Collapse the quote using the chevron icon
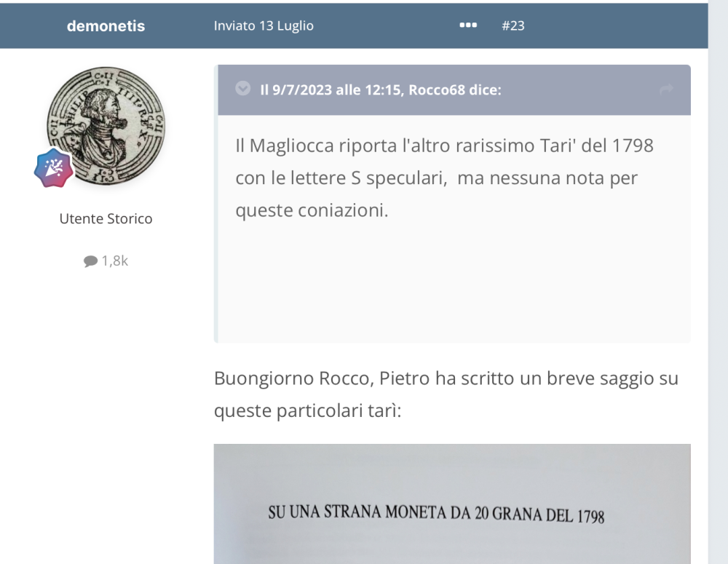 (x=242, y=90)
